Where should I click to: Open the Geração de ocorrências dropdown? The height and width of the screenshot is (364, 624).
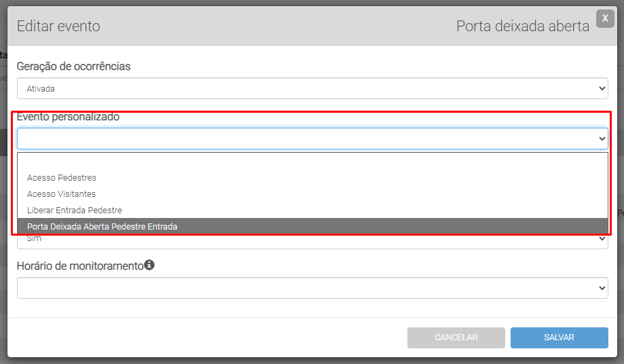312,88
